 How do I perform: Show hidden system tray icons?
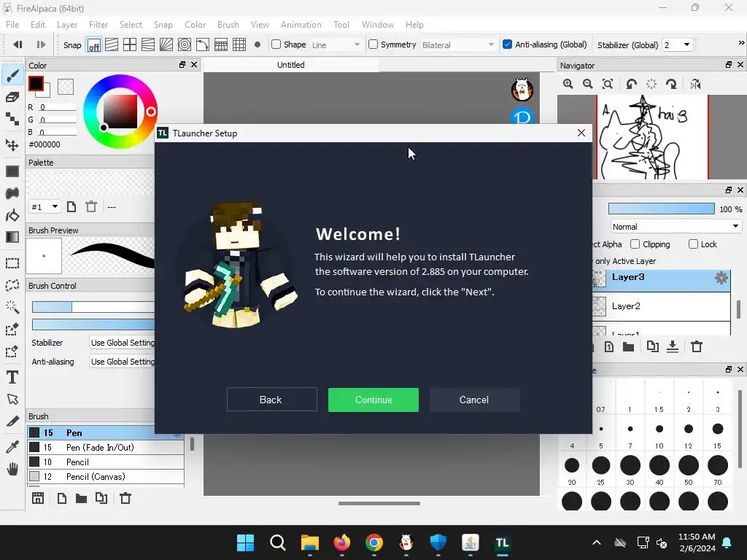click(597, 542)
